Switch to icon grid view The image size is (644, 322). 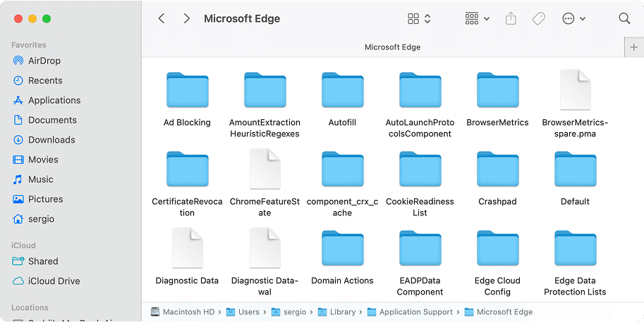point(419,18)
